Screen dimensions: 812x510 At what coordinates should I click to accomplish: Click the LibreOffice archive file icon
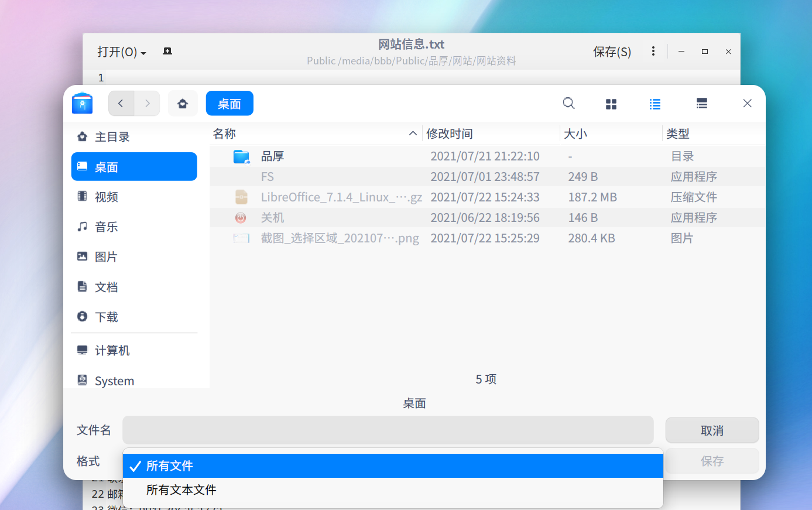pyautogui.click(x=241, y=197)
